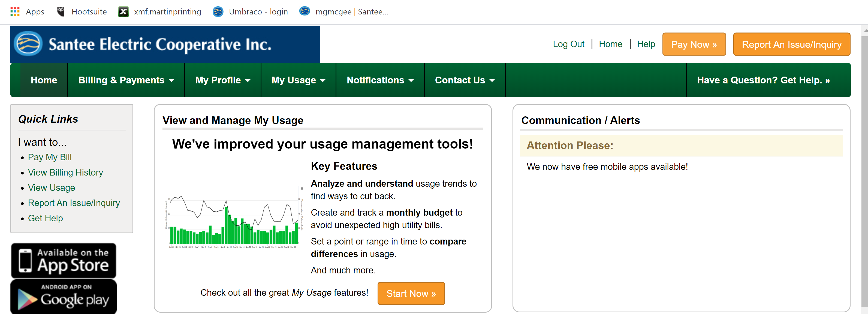Open the usage chart hamburger menu icon

[302, 188]
